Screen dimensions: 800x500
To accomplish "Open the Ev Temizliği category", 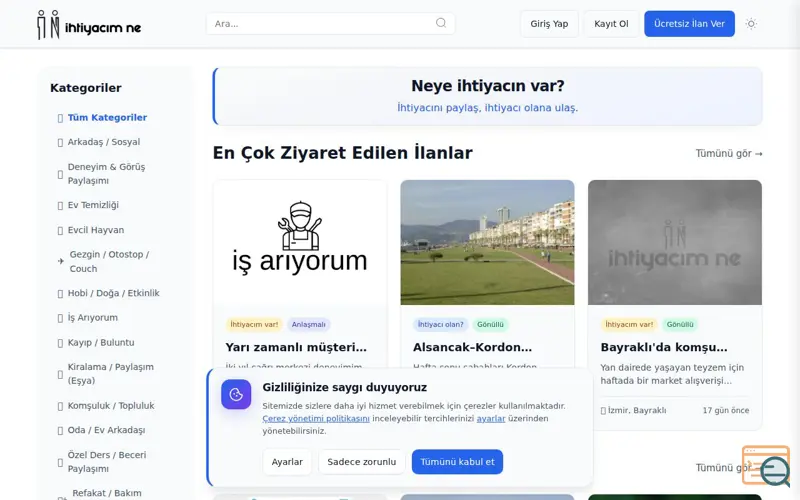I will [93, 205].
